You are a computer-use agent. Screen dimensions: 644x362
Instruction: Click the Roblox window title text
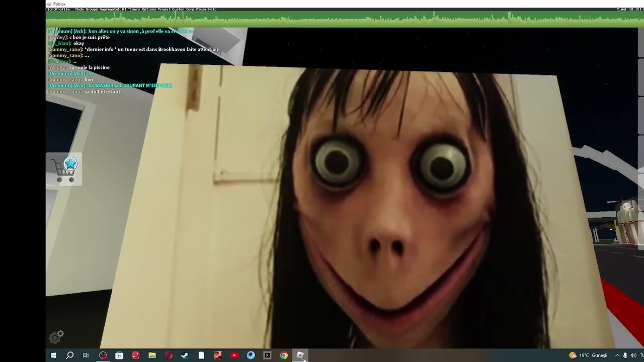coord(59,4)
